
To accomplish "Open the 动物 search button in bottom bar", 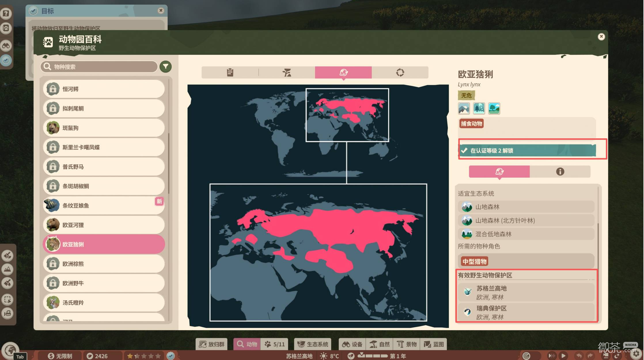I will [x=247, y=344].
